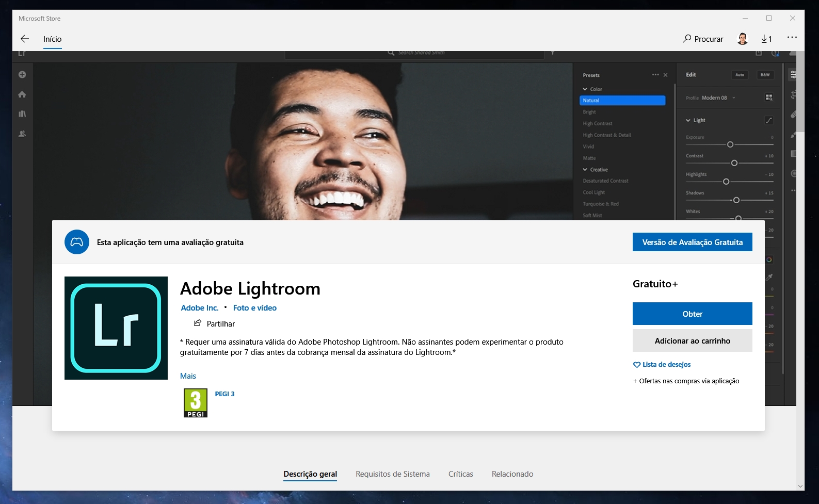Switch to Descrição geral tab
Screen dimensions: 819x504
[310, 474]
